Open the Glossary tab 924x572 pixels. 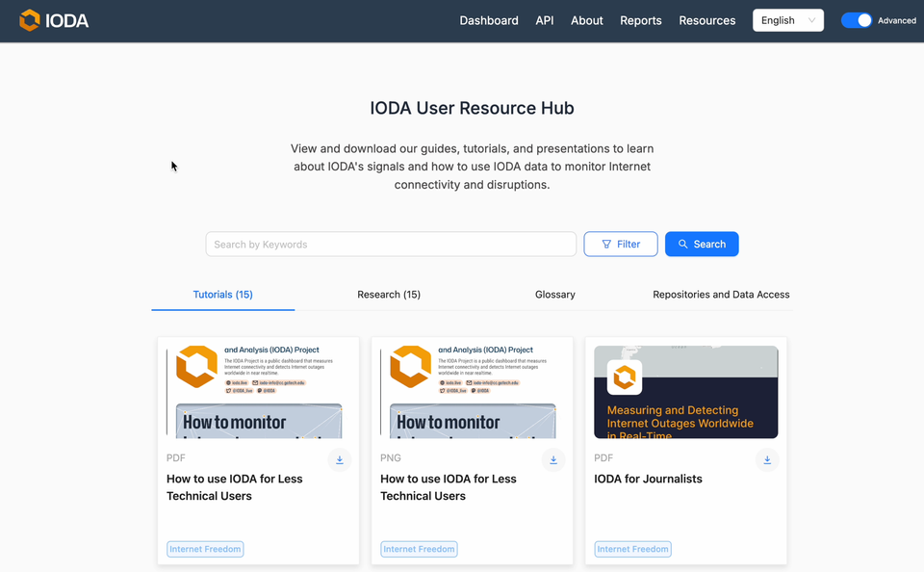554,295
